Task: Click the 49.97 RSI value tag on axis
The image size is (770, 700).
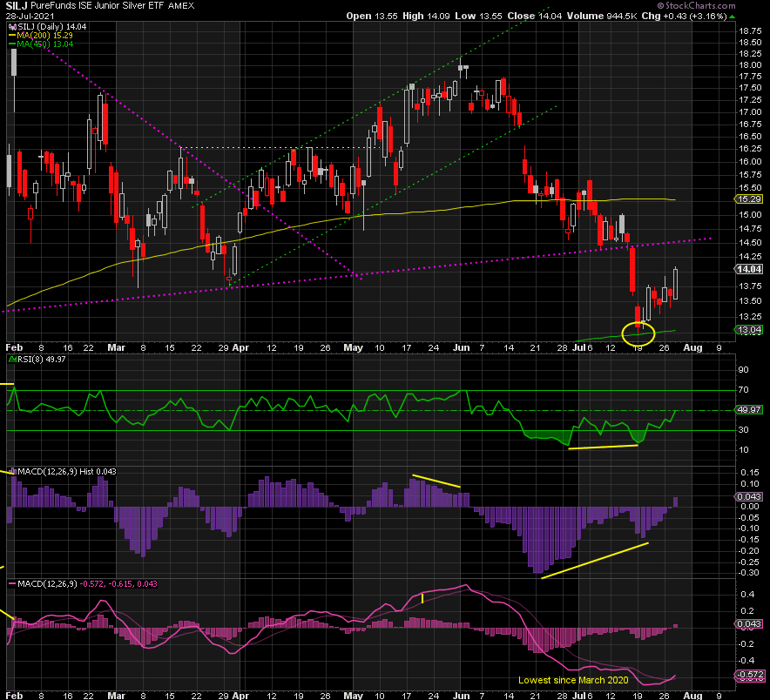Action: (749, 410)
